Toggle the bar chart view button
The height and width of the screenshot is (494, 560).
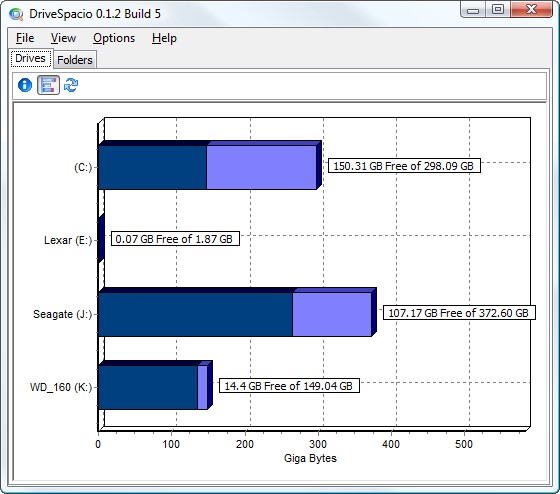(x=49, y=85)
